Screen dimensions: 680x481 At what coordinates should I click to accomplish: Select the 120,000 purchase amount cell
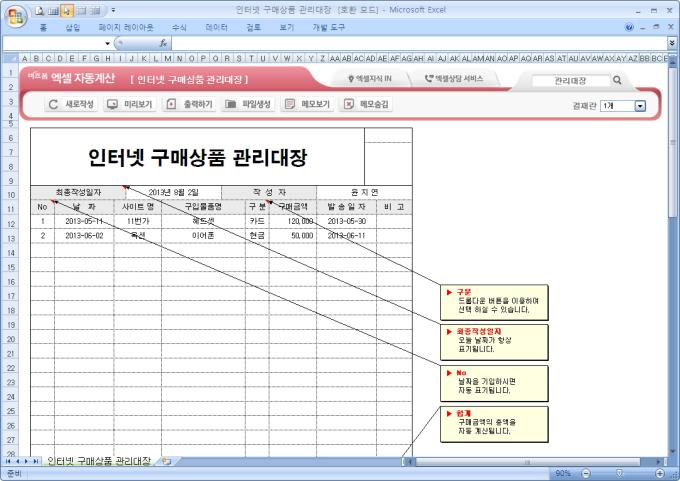293,221
